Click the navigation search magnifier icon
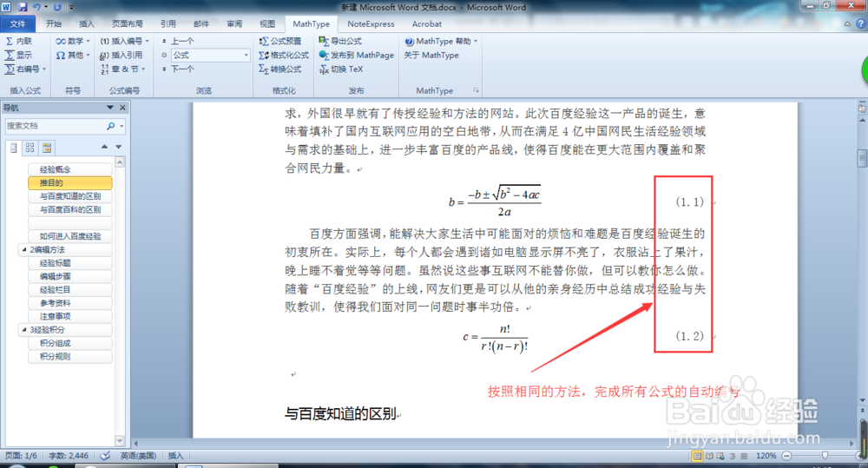This screenshot has height=468, width=868. (111, 126)
